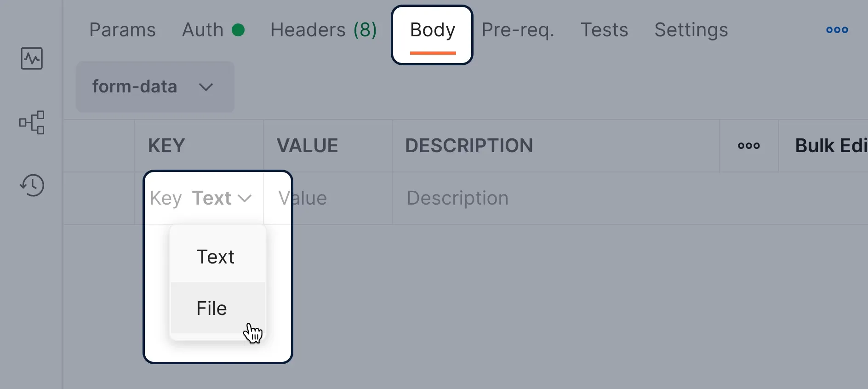Switch to the Params tab
This screenshot has height=389, width=868.
122,30
